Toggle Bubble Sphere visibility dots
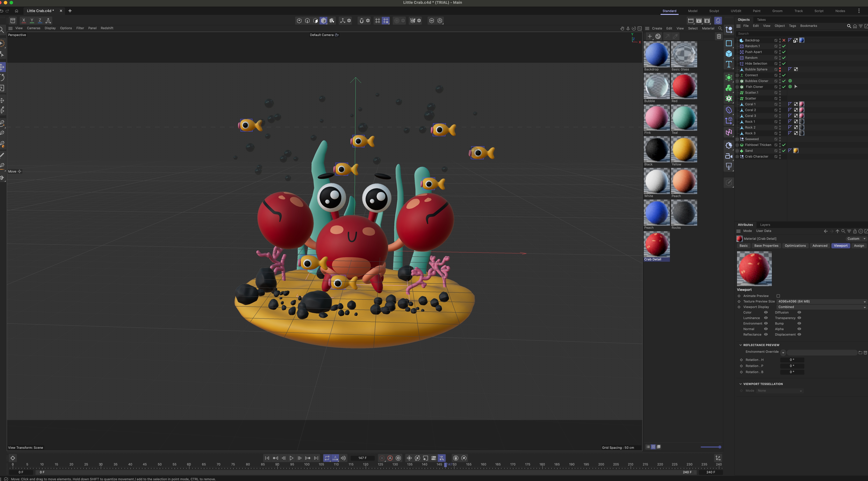The image size is (868, 481). [x=780, y=69]
